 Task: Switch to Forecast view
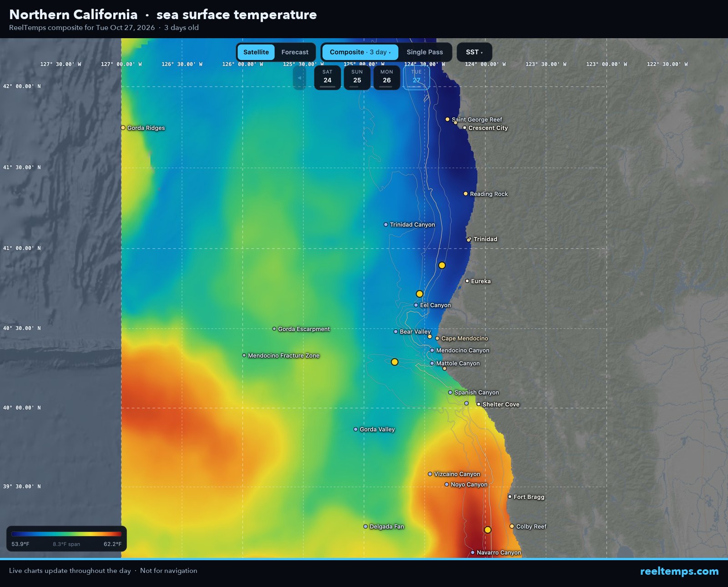click(295, 52)
